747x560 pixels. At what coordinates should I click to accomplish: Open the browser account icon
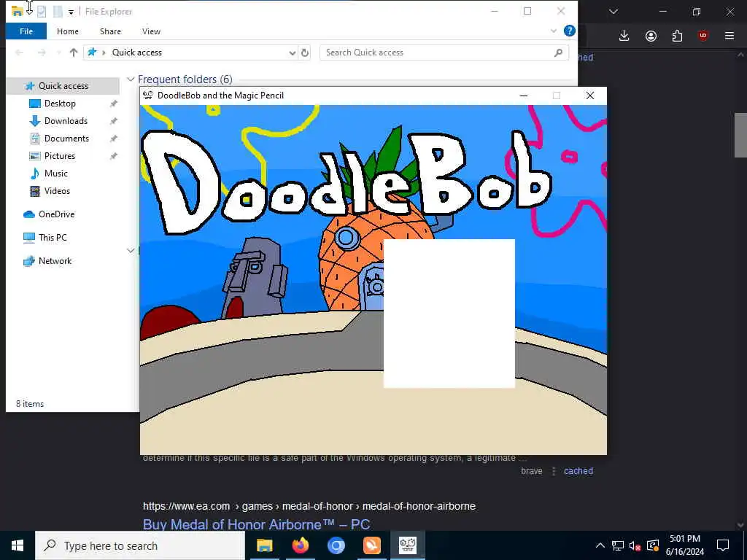[651, 36]
